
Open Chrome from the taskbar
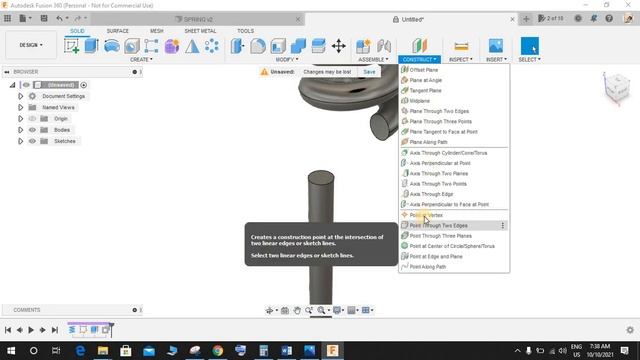(x=218, y=351)
